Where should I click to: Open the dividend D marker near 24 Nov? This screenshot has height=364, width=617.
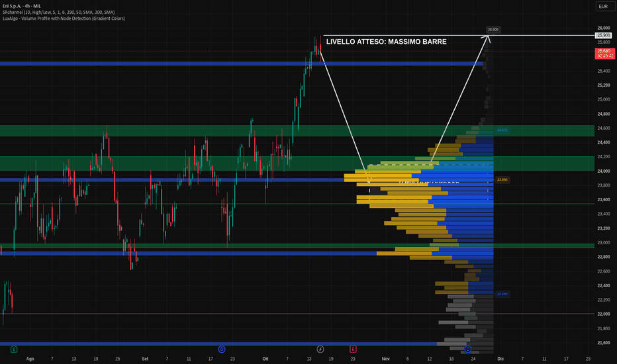click(467, 349)
